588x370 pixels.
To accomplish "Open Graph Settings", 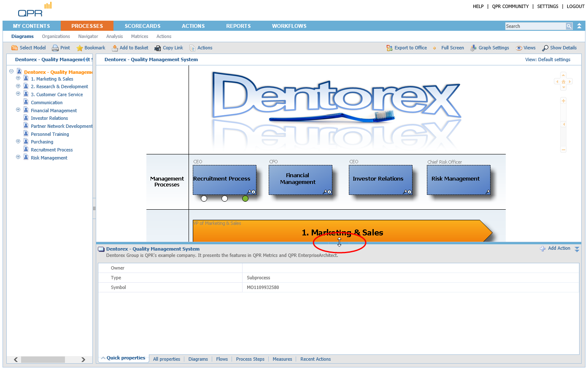I will (474, 48).
